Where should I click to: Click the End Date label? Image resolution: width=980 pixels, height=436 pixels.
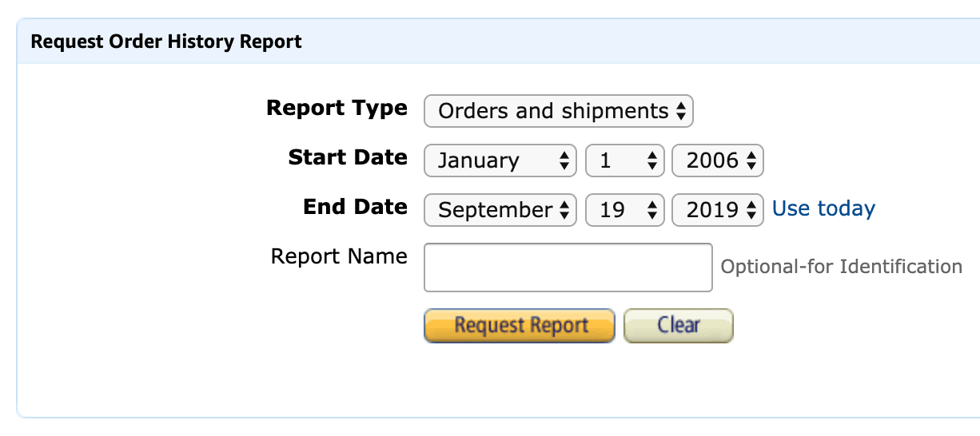tap(355, 207)
